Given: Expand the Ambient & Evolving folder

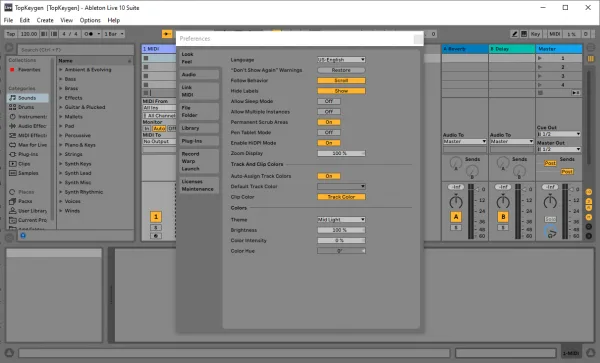Looking at the screenshot, I should (x=60, y=70).
